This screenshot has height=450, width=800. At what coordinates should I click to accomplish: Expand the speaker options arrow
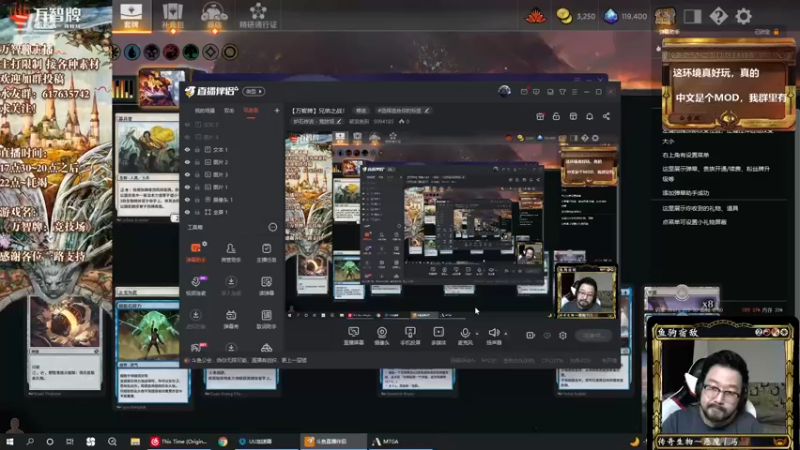pos(506,334)
